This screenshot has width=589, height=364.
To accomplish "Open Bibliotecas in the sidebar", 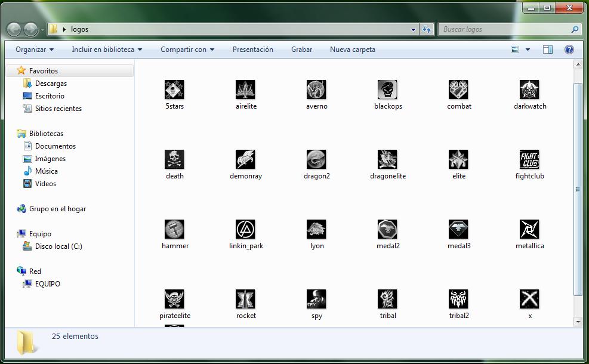I will click(46, 133).
